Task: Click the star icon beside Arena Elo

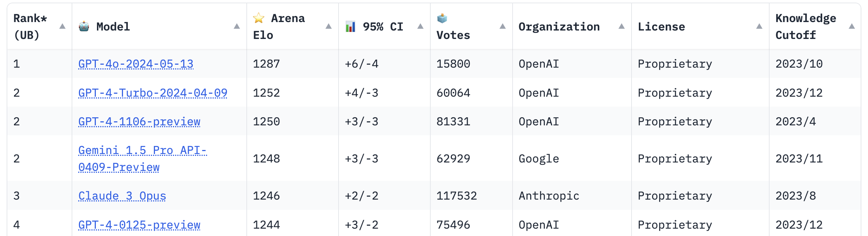Action: (259, 18)
